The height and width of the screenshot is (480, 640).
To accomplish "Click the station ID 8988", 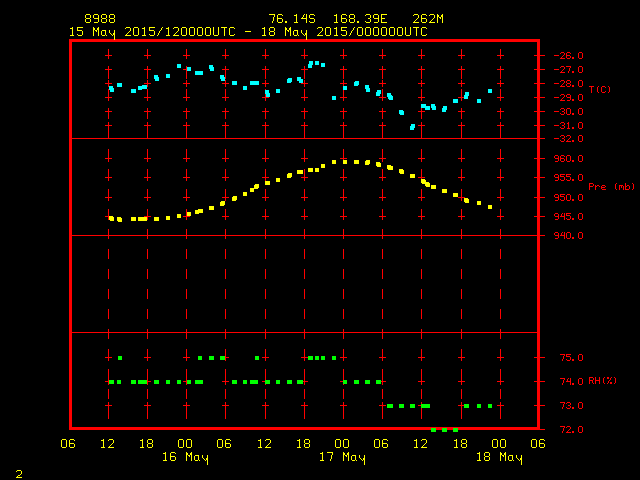I will coord(100,19).
